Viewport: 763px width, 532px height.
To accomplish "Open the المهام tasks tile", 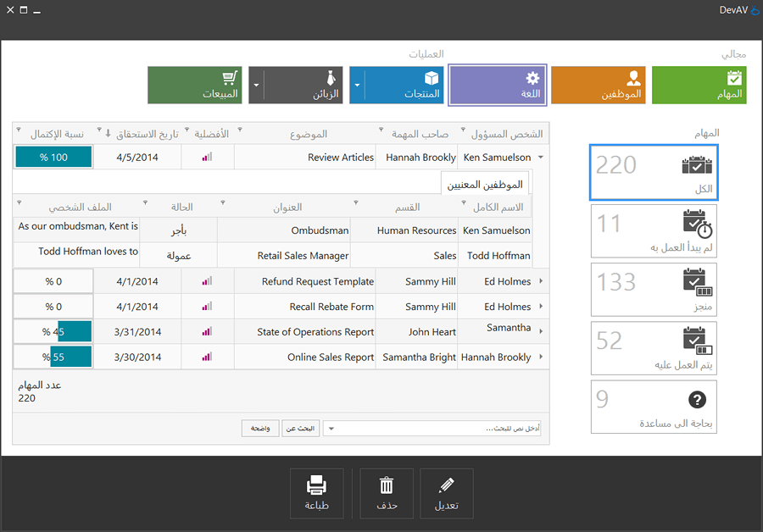I will coord(699,86).
